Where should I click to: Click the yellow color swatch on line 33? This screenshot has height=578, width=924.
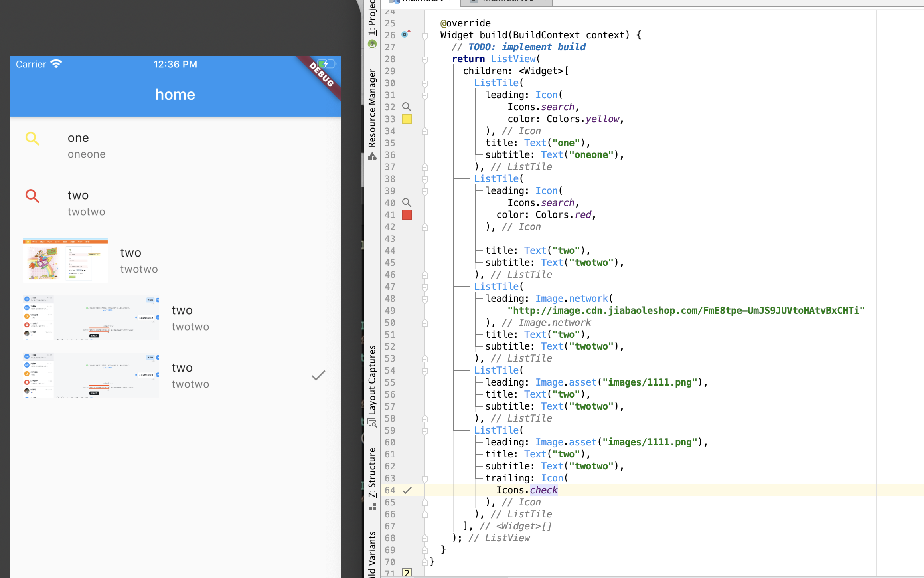pyautogui.click(x=407, y=119)
